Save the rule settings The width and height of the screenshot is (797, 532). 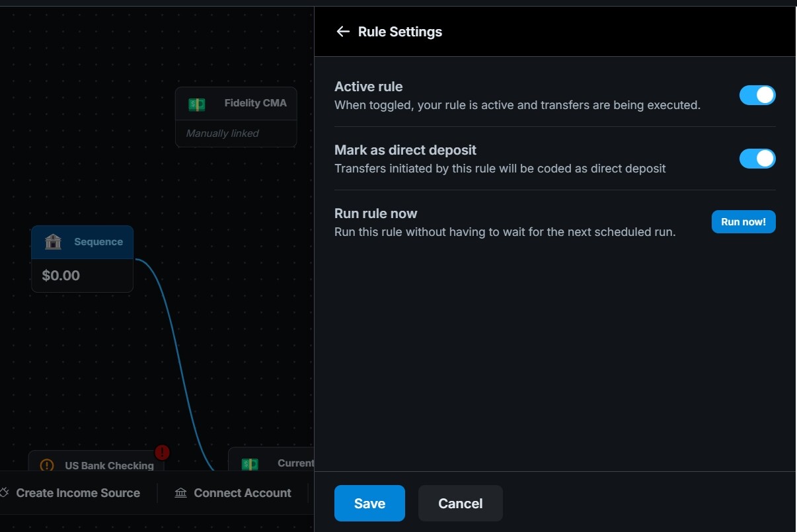(369, 504)
